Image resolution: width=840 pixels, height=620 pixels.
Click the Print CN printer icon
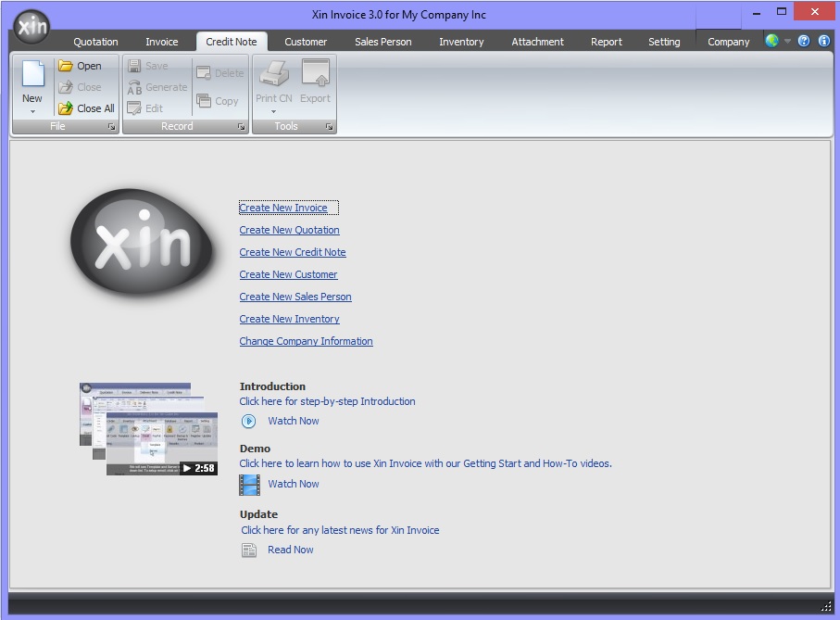point(274,73)
